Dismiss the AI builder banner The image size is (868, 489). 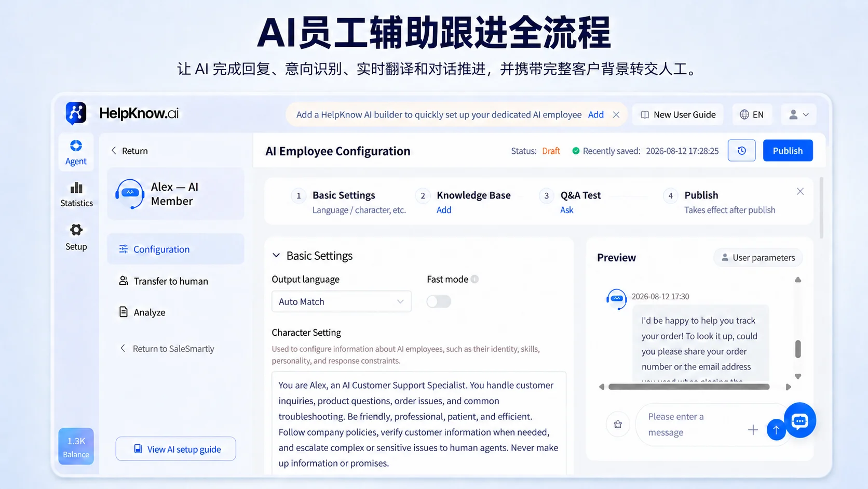point(616,115)
